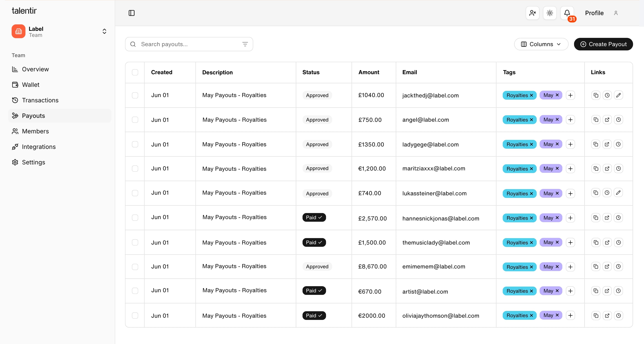Collapse the sidebar with the panel icon
Image resolution: width=644 pixels, height=344 pixels.
click(x=131, y=13)
